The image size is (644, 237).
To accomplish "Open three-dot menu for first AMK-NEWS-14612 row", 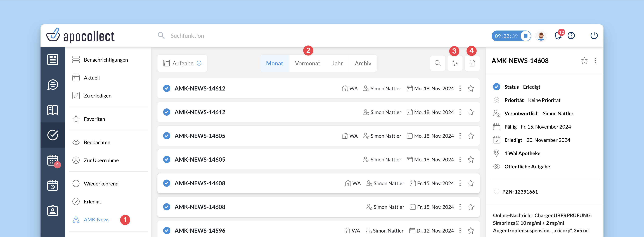I will coord(460,88).
